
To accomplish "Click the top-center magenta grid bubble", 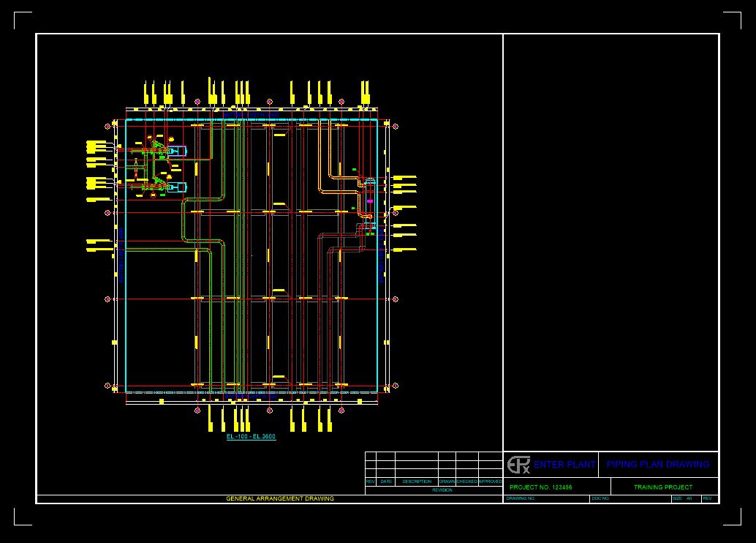I will pyautogui.click(x=270, y=102).
